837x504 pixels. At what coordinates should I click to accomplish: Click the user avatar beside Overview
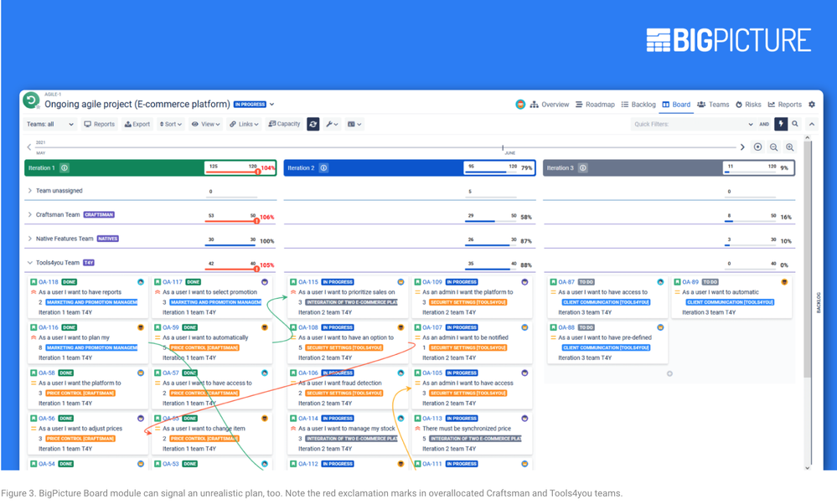(x=520, y=105)
